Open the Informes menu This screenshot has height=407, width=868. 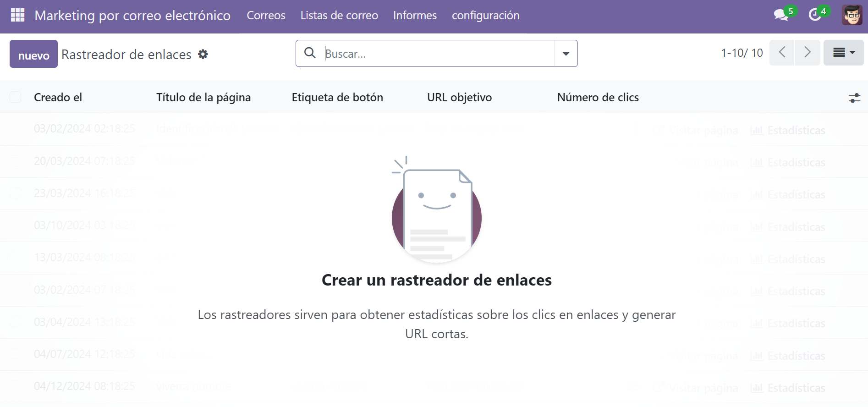(x=415, y=16)
